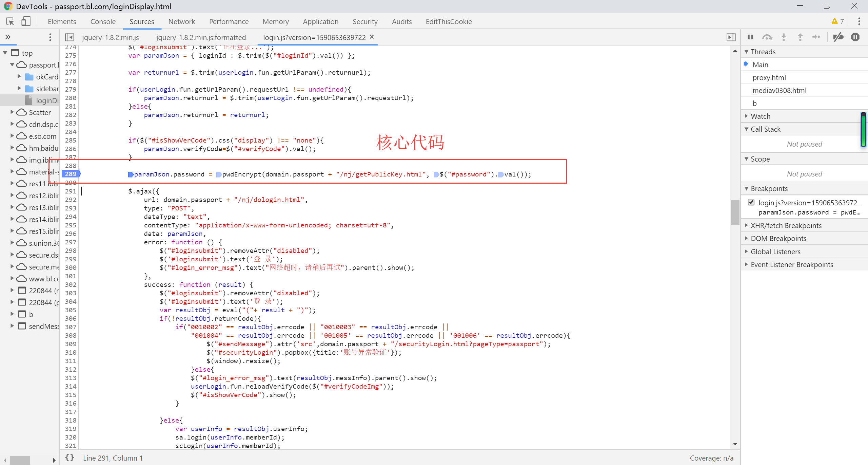Open the DevTools three-dot customize menu
This screenshot has height=465, width=868.
859,21
